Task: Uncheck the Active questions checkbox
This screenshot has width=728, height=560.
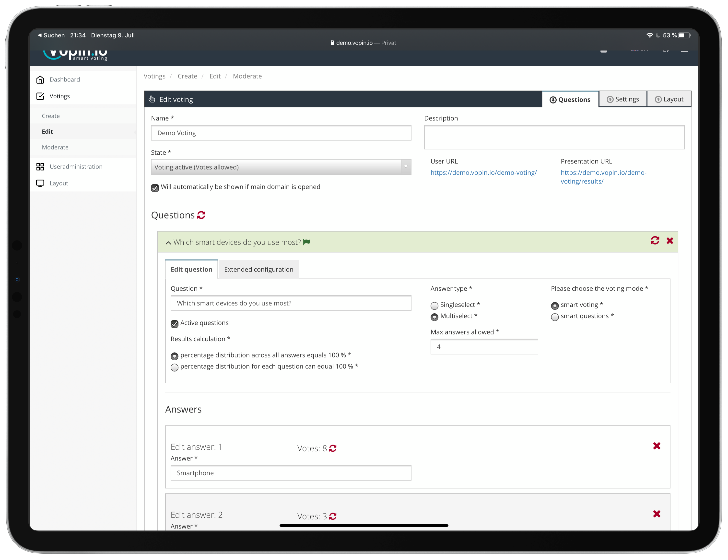Action: (174, 324)
